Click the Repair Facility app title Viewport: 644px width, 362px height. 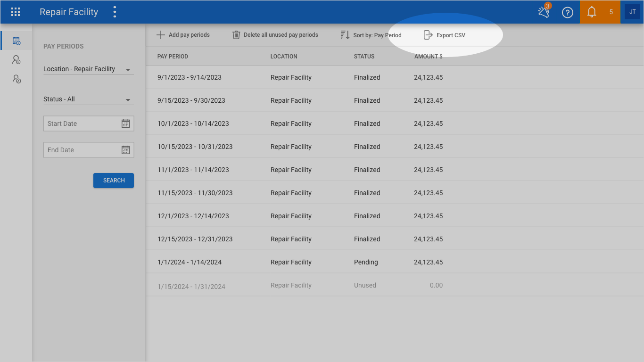click(x=69, y=12)
